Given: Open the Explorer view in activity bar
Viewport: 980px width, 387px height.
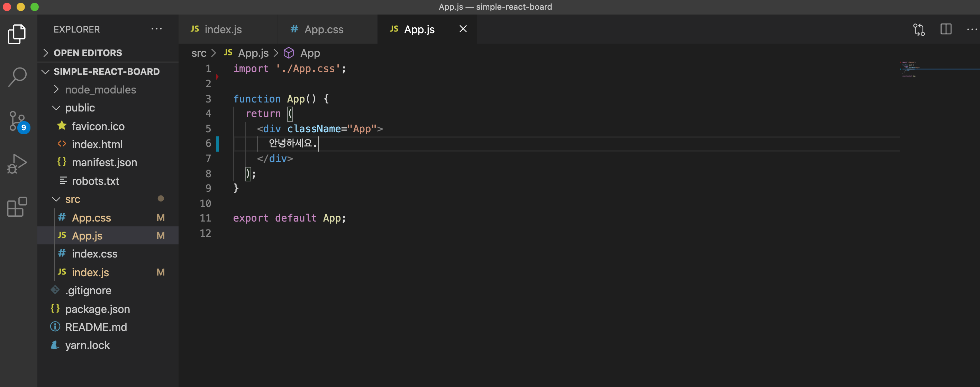Looking at the screenshot, I should point(17,34).
